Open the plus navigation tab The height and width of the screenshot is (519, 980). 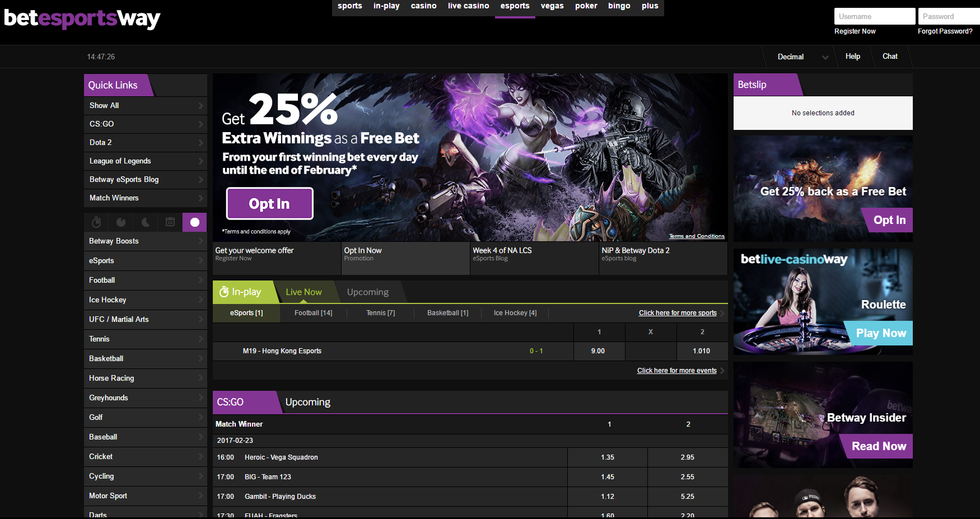point(650,6)
